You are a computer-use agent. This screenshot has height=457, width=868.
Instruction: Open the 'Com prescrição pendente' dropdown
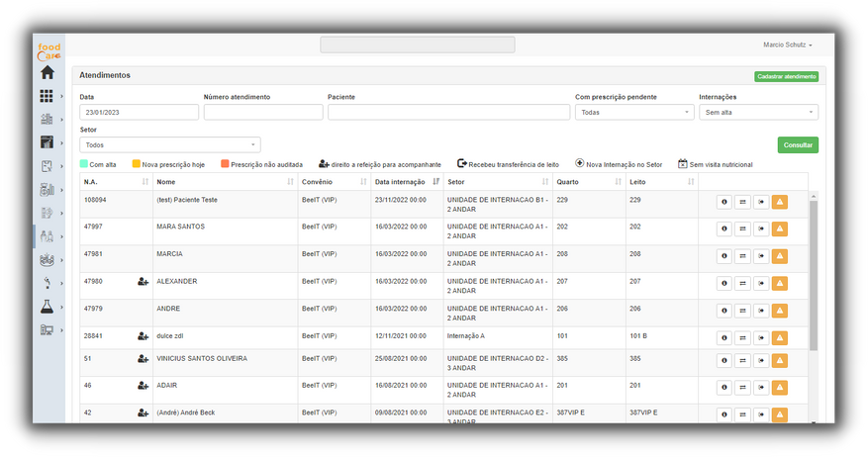click(633, 113)
